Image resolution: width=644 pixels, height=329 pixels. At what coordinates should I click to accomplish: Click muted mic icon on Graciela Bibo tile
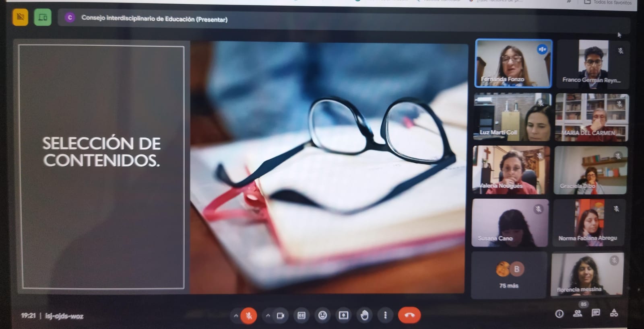(618, 156)
